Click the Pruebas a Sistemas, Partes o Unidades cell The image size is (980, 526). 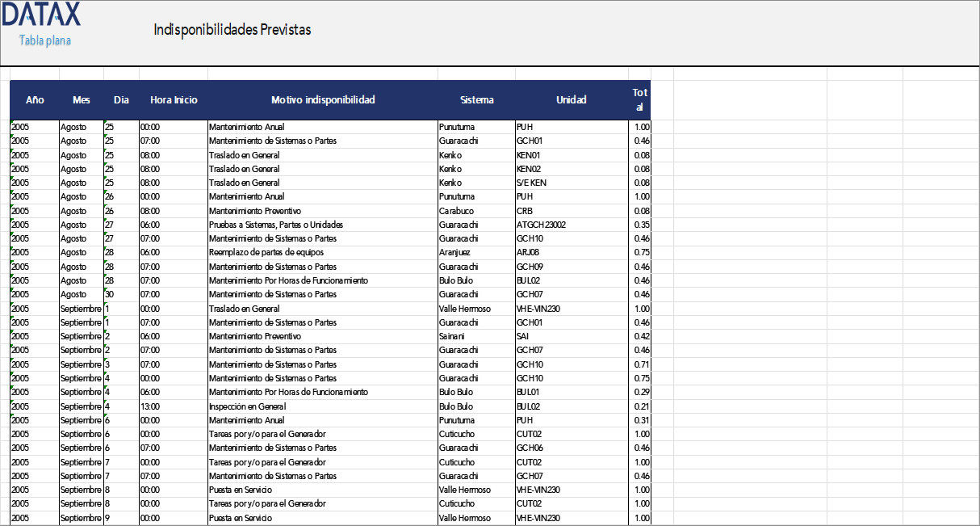point(276,225)
